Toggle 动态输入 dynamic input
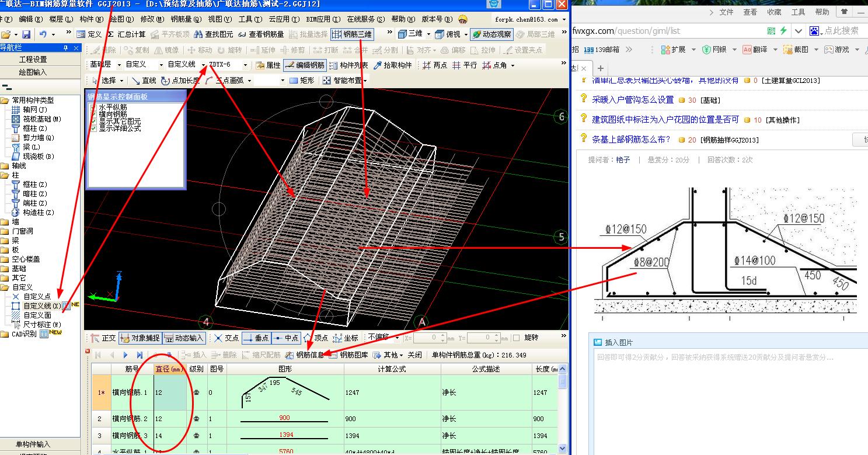868x455 pixels. pos(183,338)
